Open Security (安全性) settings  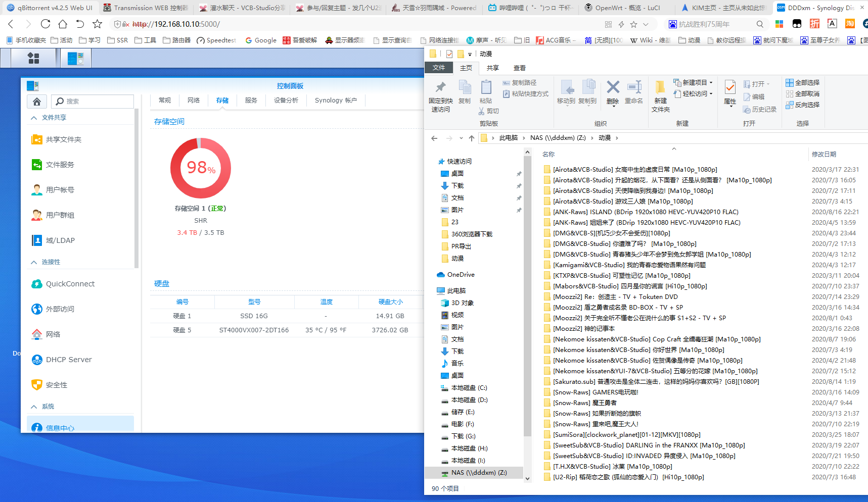[49, 385]
